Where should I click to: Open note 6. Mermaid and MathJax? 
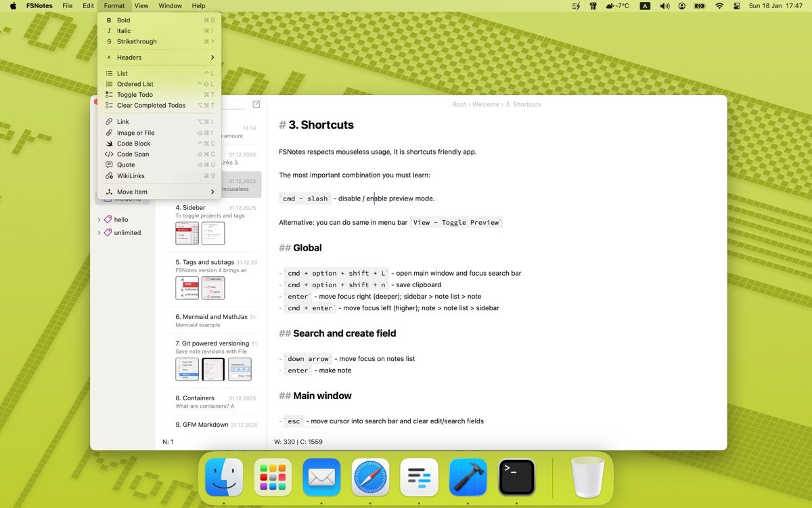pos(212,320)
